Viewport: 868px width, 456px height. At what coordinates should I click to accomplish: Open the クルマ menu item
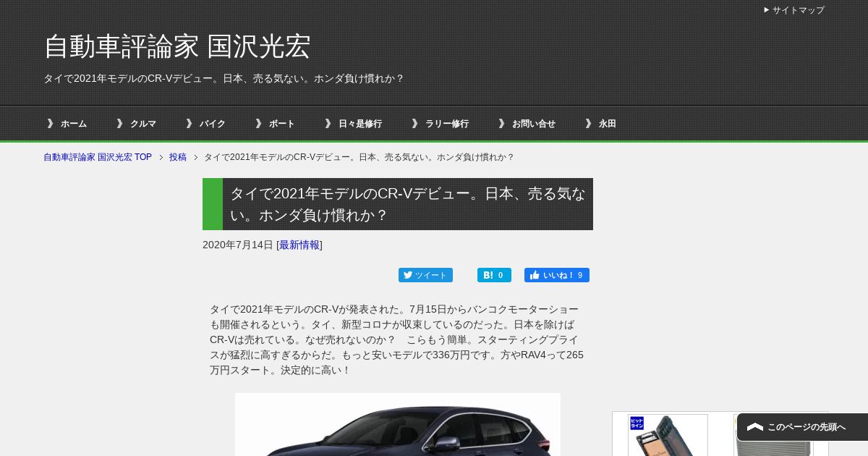coord(136,124)
